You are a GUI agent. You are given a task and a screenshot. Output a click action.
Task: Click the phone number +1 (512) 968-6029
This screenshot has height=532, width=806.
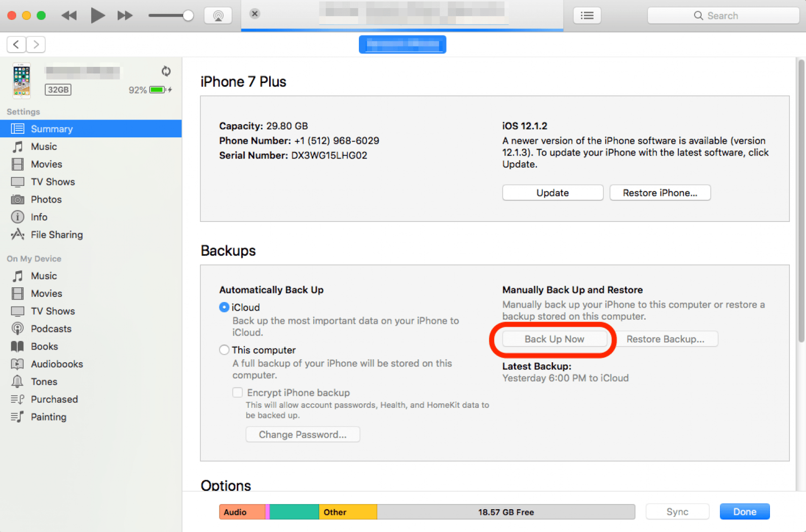click(337, 141)
